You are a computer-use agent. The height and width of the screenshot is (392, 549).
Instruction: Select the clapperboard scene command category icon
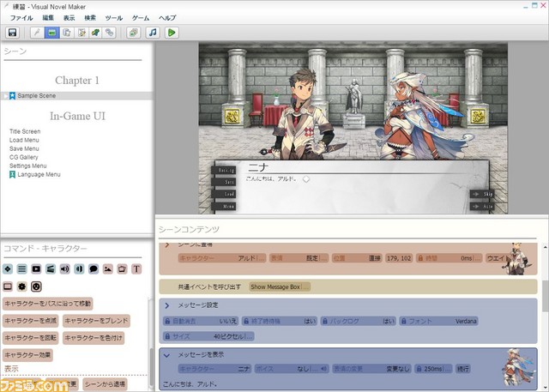tap(51, 268)
